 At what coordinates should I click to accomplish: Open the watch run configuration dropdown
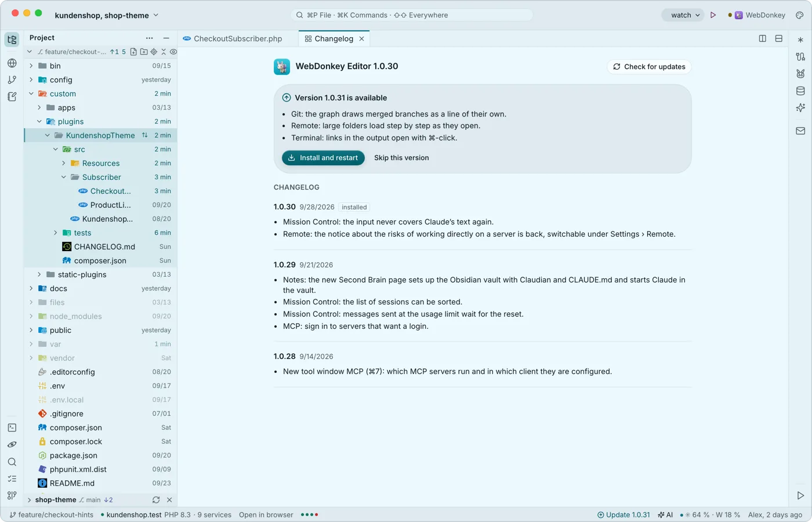[x=683, y=15]
